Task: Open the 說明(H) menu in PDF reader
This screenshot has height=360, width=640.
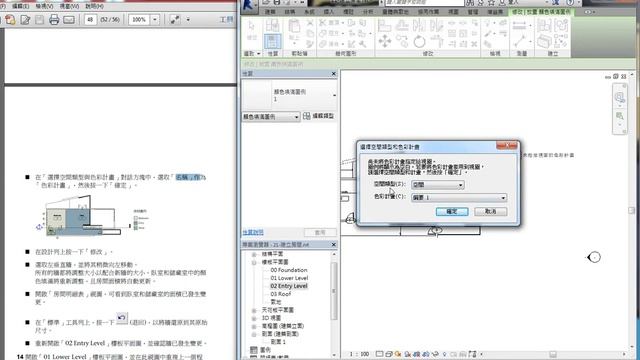Action: [x=94, y=6]
